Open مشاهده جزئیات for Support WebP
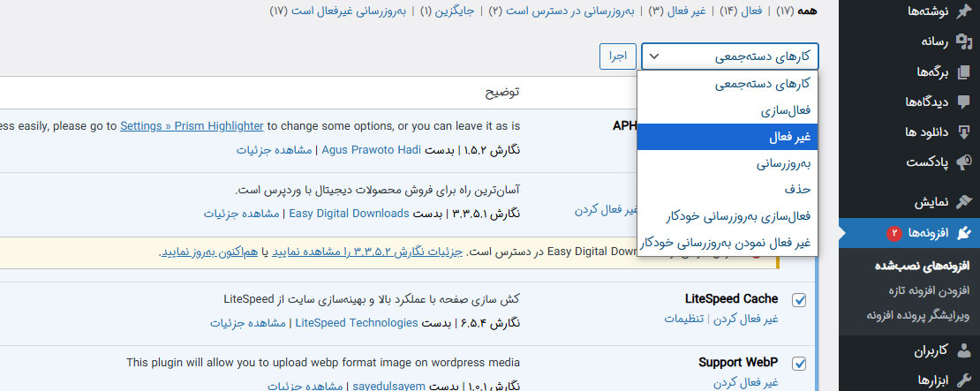The image size is (980, 391). tap(305, 386)
